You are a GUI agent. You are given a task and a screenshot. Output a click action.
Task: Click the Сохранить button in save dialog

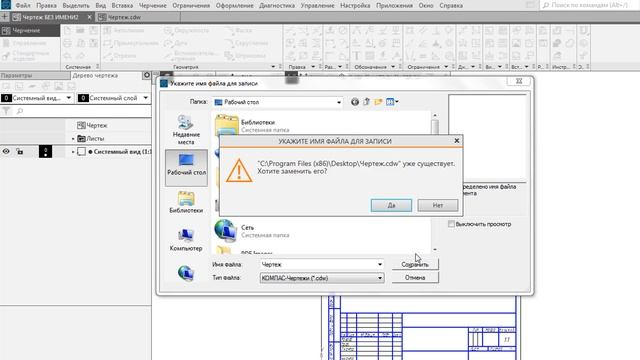415,264
